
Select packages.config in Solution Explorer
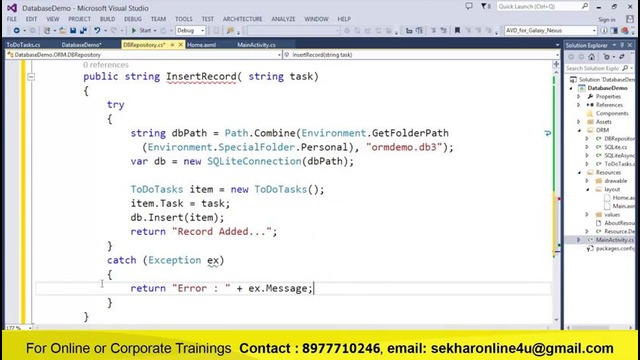[x=615, y=249]
